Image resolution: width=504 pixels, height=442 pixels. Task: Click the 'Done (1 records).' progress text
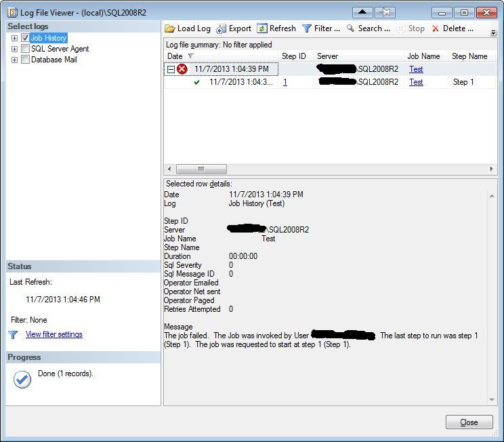[x=66, y=374]
